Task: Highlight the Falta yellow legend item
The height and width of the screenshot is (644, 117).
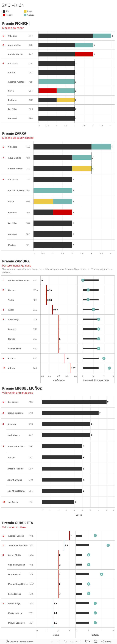Action: (x=25, y=11)
